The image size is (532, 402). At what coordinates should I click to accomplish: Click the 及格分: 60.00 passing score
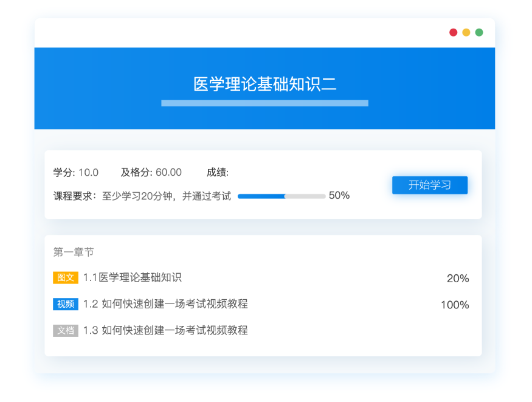pos(151,172)
